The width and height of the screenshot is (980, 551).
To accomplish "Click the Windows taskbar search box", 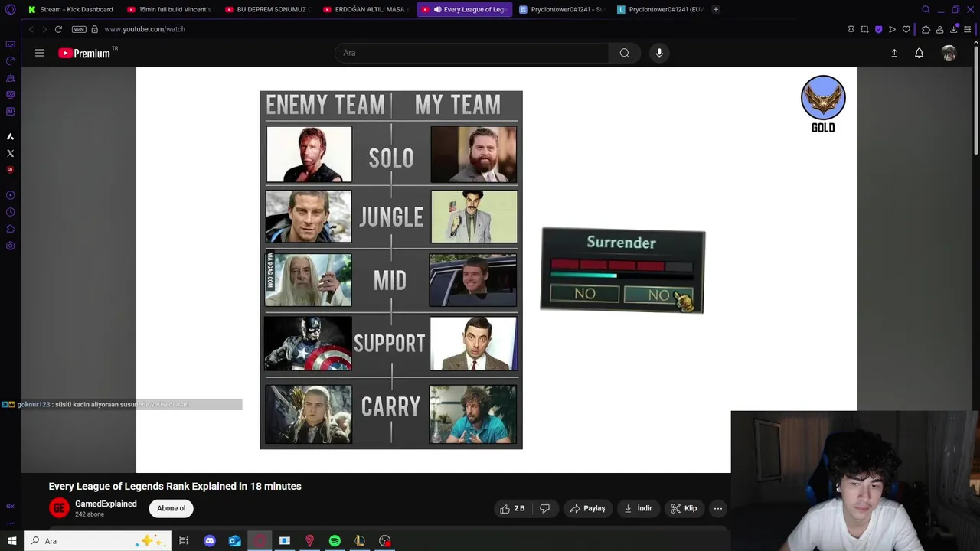I will pos(97,541).
